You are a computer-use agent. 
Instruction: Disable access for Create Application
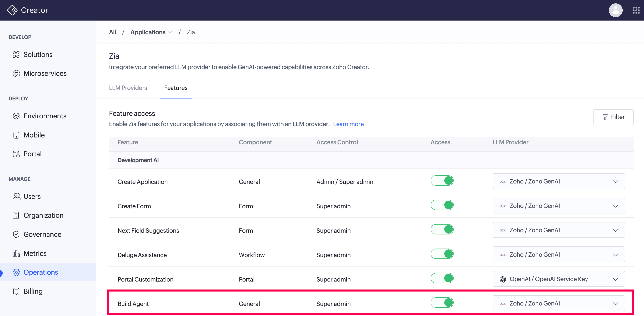442,180
